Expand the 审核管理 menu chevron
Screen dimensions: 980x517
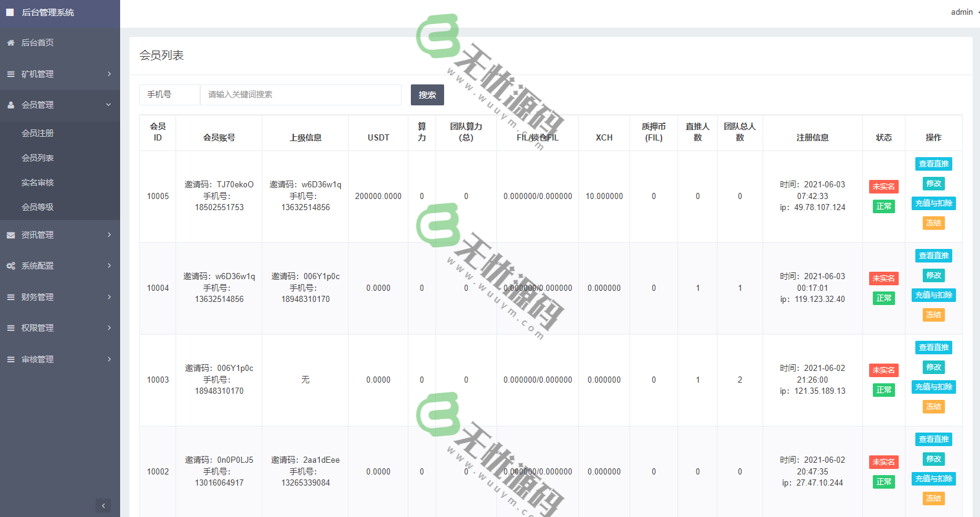[x=109, y=359]
